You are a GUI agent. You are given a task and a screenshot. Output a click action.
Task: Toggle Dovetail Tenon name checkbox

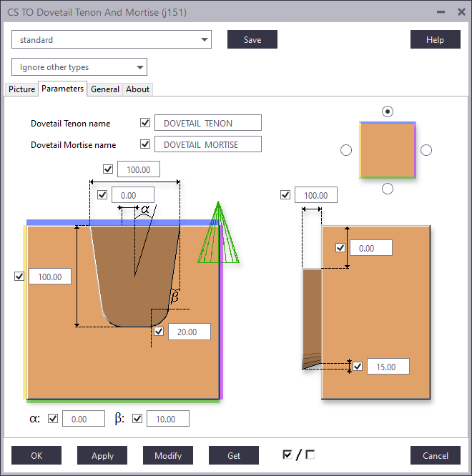tap(145, 123)
